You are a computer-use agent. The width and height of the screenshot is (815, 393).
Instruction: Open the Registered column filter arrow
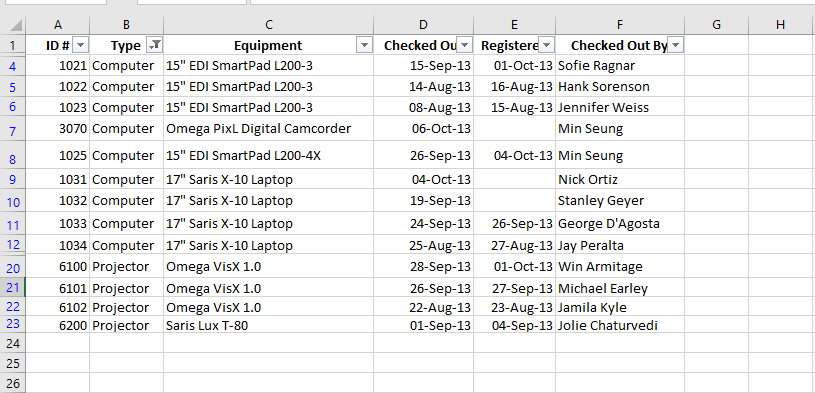click(546, 46)
